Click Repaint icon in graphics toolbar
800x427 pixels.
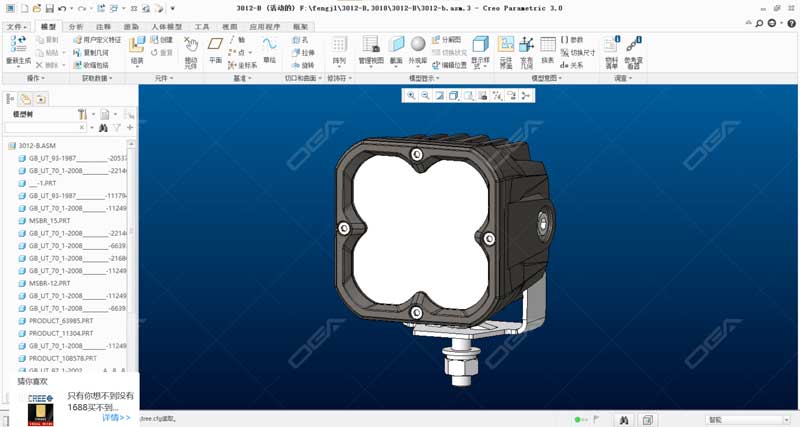point(439,96)
